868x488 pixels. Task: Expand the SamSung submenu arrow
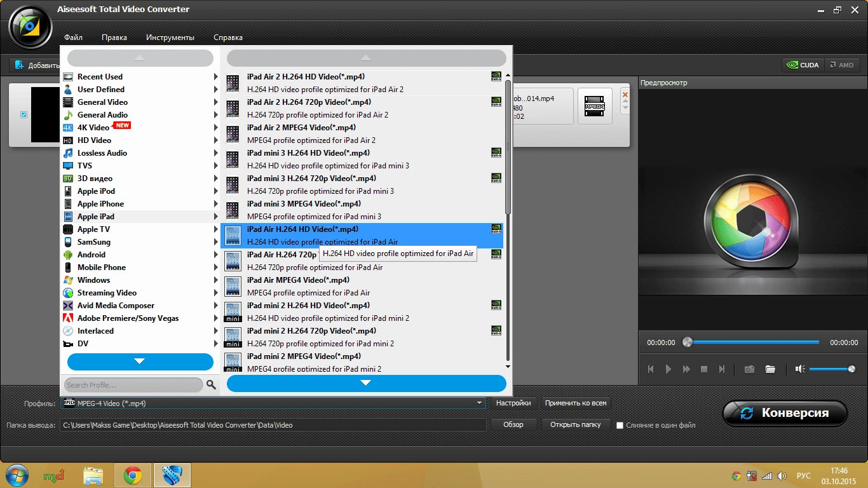pyautogui.click(x=216, y=242)
